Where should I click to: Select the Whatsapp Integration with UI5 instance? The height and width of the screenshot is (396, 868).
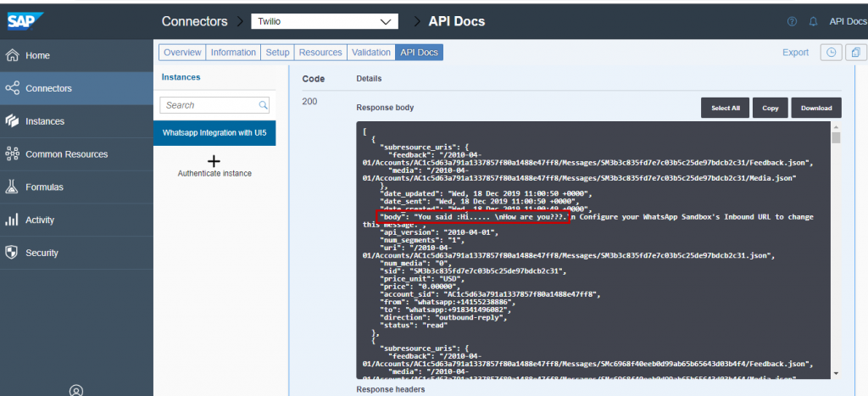point(214,133)
